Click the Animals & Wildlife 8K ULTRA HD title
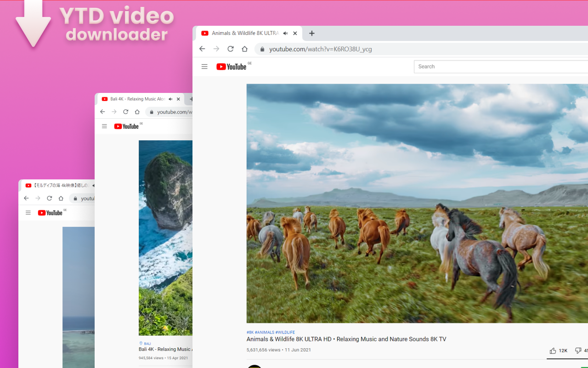 pos(346,339)
